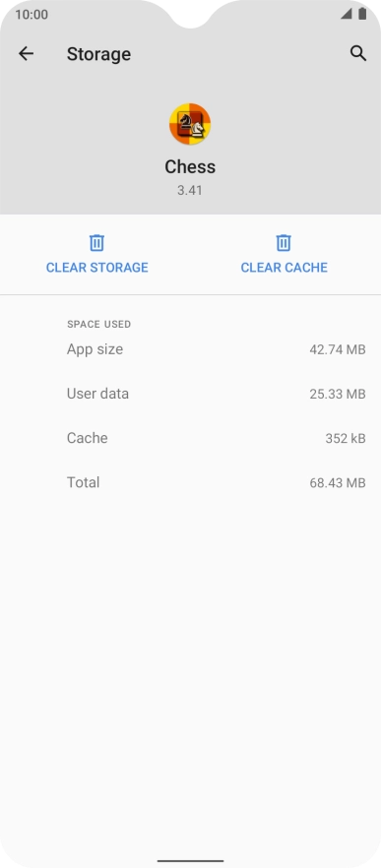381x868 pixels.
Task: Tap the Chess app icon
Action: 190,124
